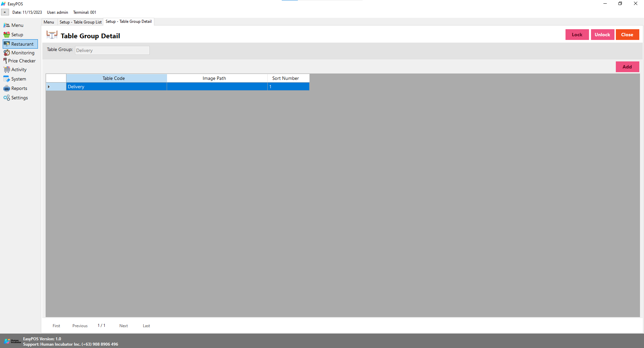Click the page indicator 1 / 1
Image resolution: width=644 pixels, height=348 pixels.
pos(101,326)
